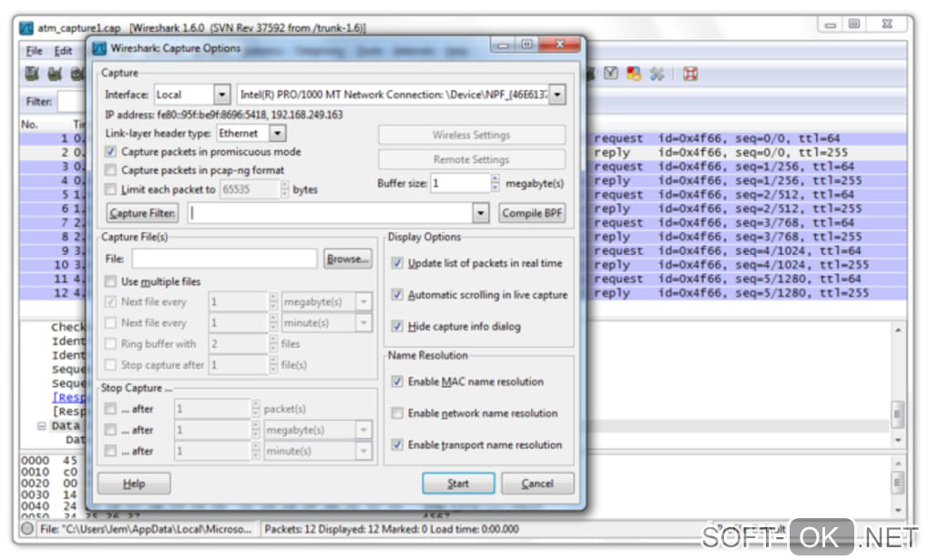
Task: Toggle Update list of packets in real time
Action: coord(397,262)
